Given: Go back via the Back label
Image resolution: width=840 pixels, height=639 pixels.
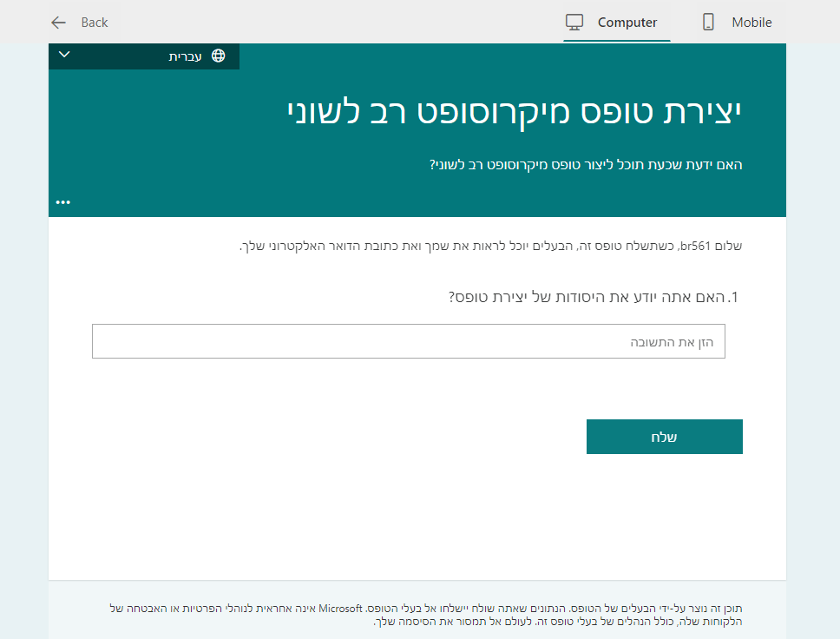Looking at the screenshot, I should pyautogui.click(x=95, y=23).
